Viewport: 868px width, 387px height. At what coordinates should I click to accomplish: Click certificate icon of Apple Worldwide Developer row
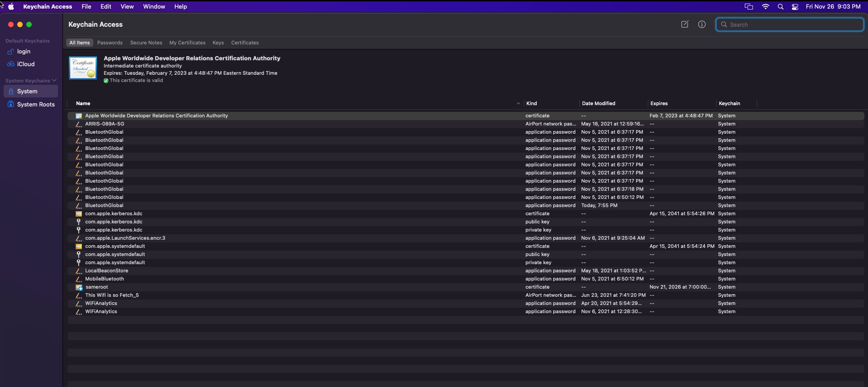pyautogui.click(x=79, y=116)
